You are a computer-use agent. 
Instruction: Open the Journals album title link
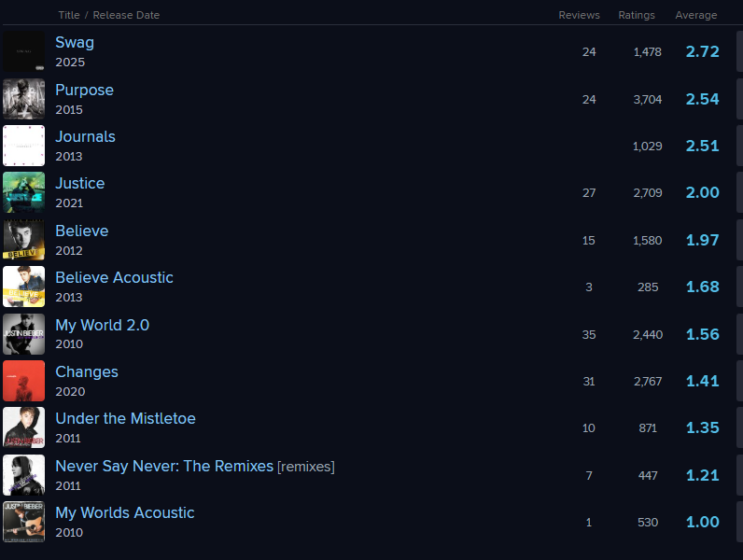coord(85,136)
